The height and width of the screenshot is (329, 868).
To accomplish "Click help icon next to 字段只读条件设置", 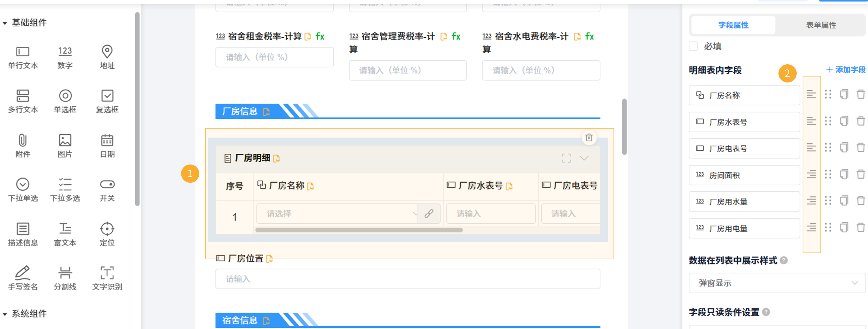I will [x=766, y=312].
